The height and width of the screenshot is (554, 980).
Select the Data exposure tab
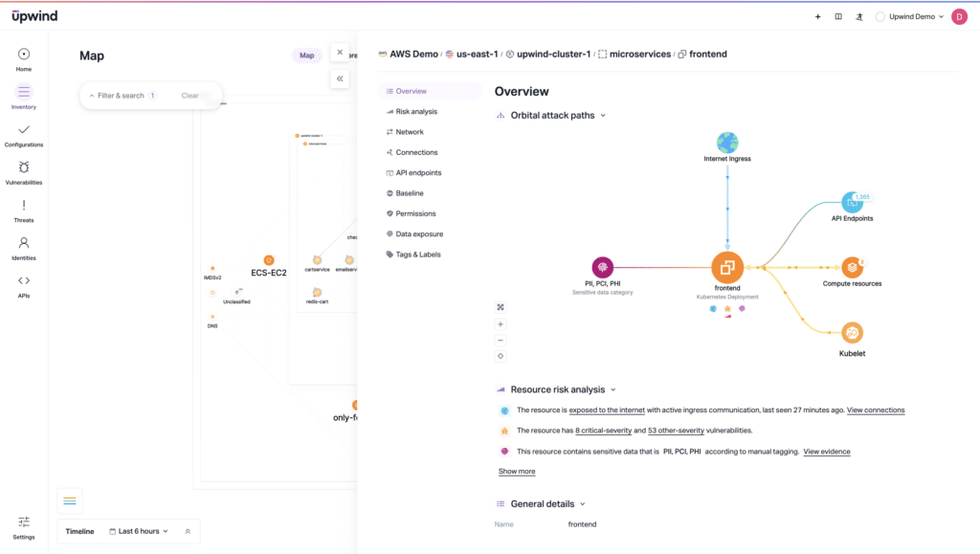pyautogui.click(x=419, y=234)
